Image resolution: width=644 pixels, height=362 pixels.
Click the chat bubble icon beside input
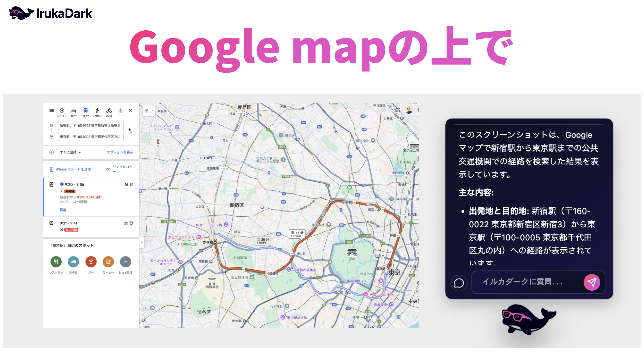pos(459,283)
